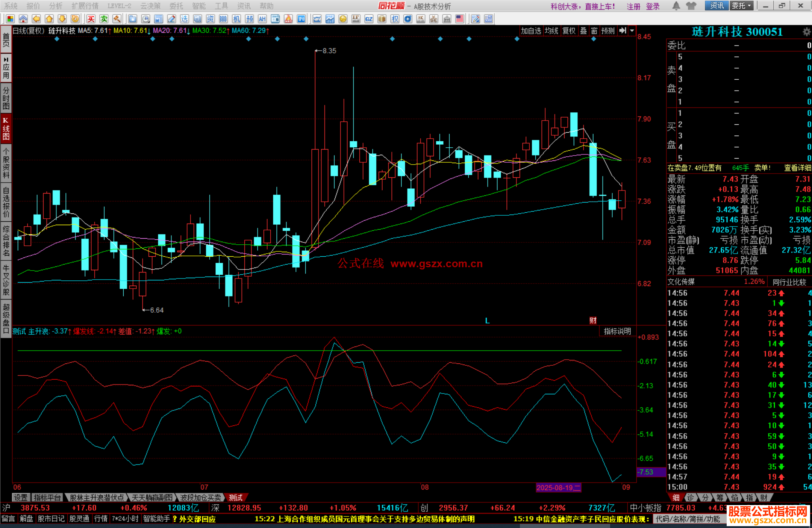
Task: Open the settings gear beside 300051
Action: 806,32
